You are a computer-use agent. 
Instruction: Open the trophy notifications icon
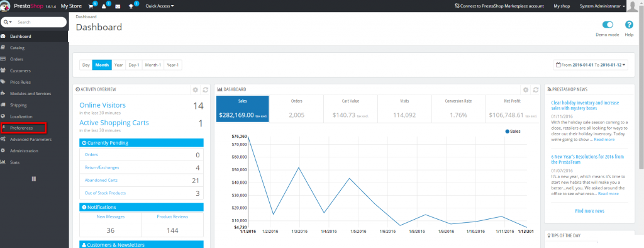tap(131, 6)
